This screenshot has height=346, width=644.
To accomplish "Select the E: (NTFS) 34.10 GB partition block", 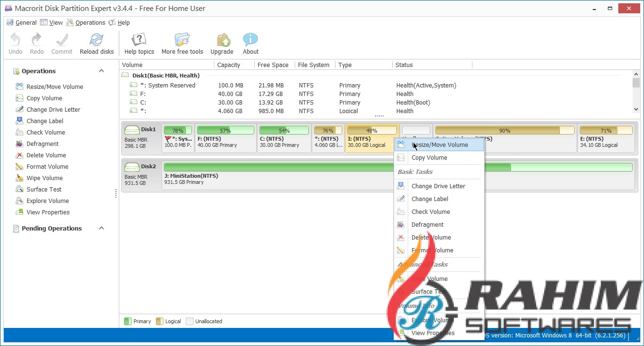I will 606,138.
